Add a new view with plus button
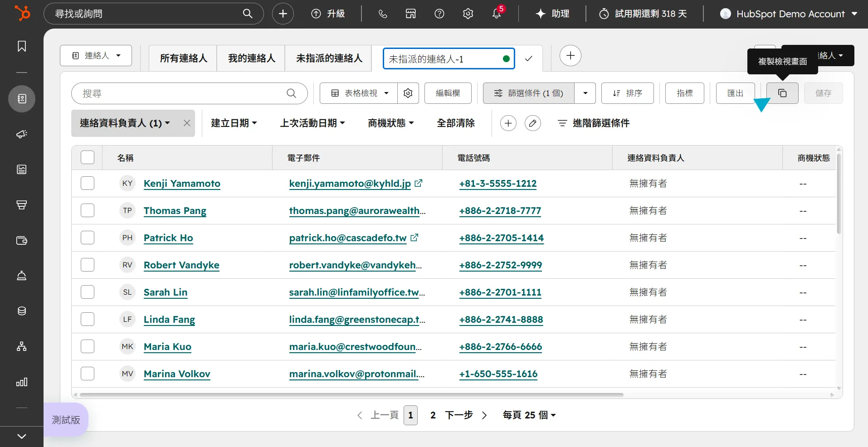This screenshot has height=447, width=868. (x=571, y=56)
